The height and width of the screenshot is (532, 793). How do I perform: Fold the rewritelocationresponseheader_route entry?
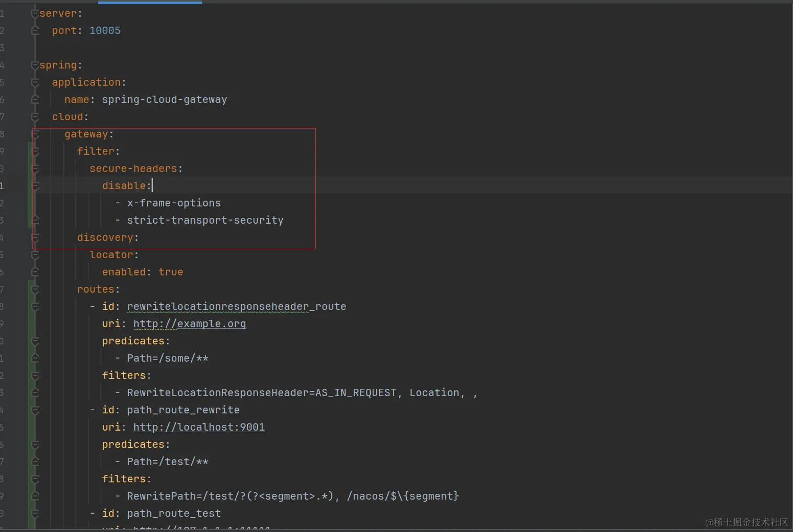tap(35, 307)
